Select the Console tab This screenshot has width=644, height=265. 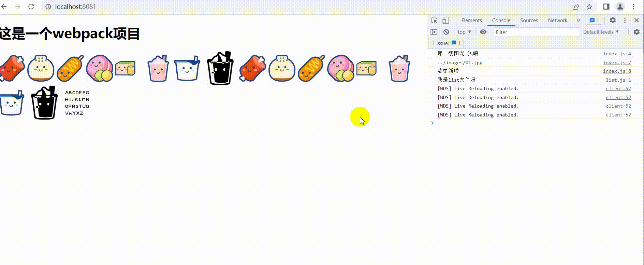(x=501, y=20)
